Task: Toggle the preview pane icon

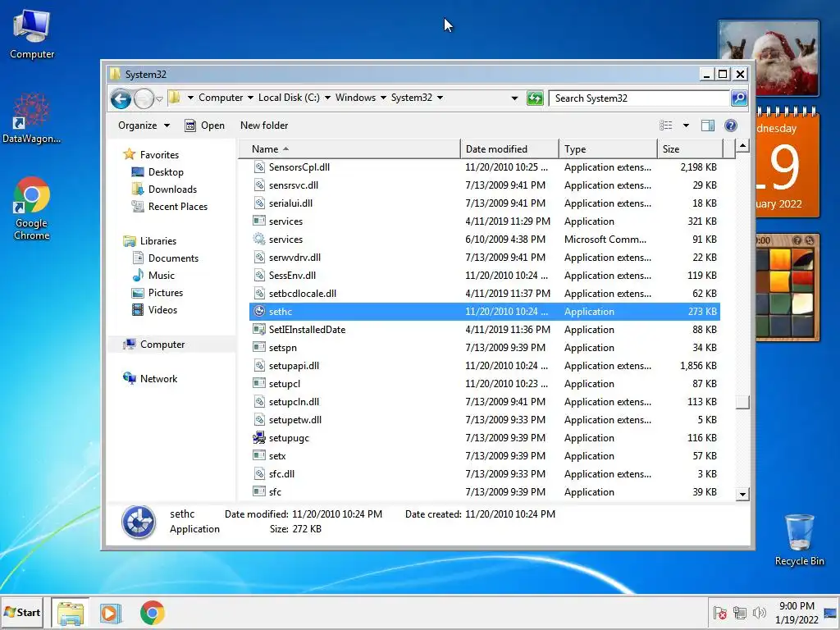Action: (x=708, y=126)
